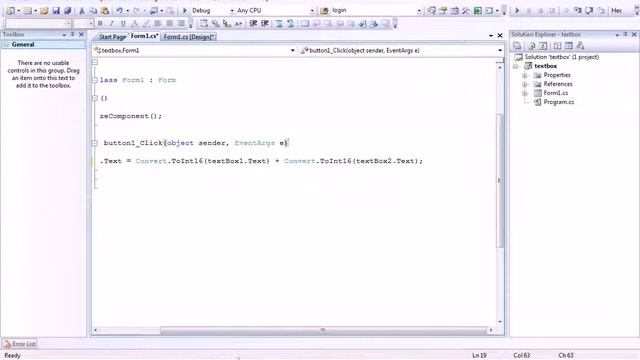Start debugging with the green play arrow
Viewport: 640px width, 360px height.
click(184, 11)
